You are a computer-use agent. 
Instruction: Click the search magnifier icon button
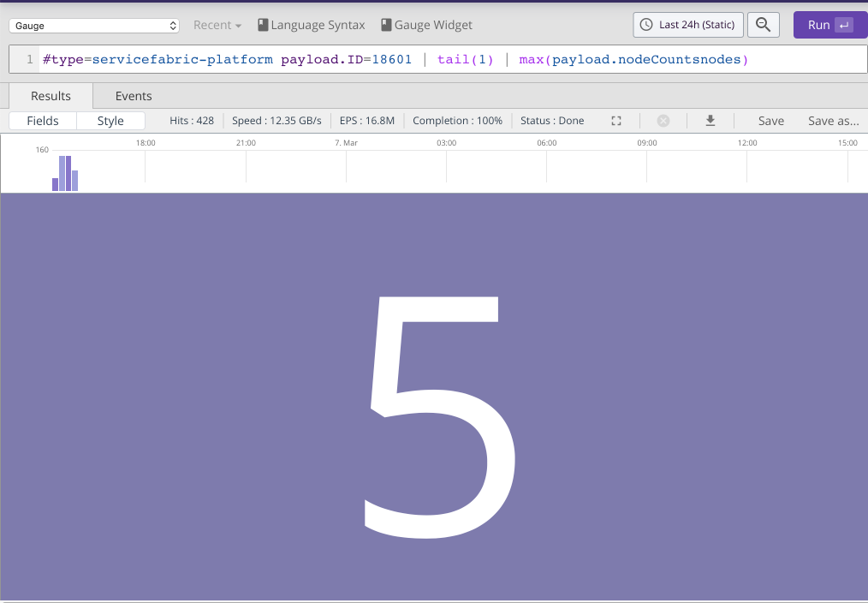pyautogui.click(x=763, y=25)
